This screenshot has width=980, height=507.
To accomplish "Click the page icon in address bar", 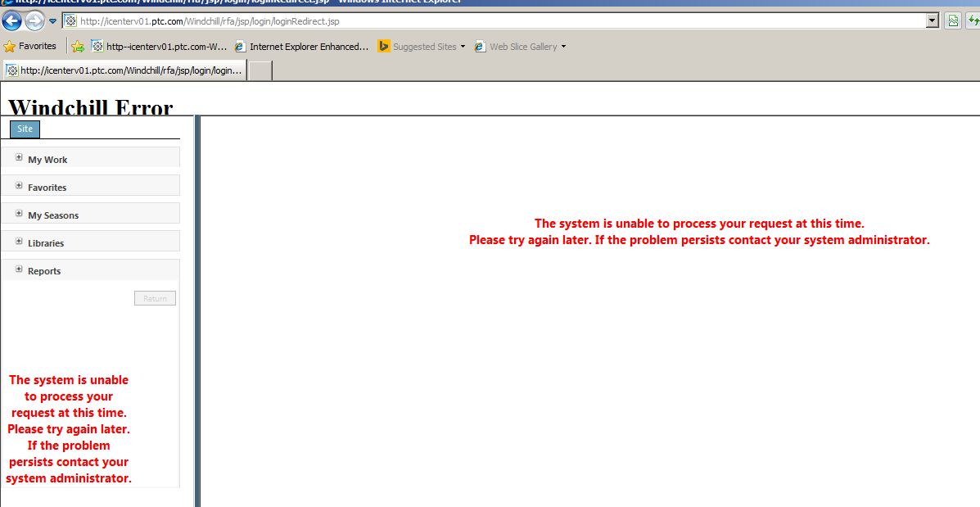I will click(x=70, y=21).
